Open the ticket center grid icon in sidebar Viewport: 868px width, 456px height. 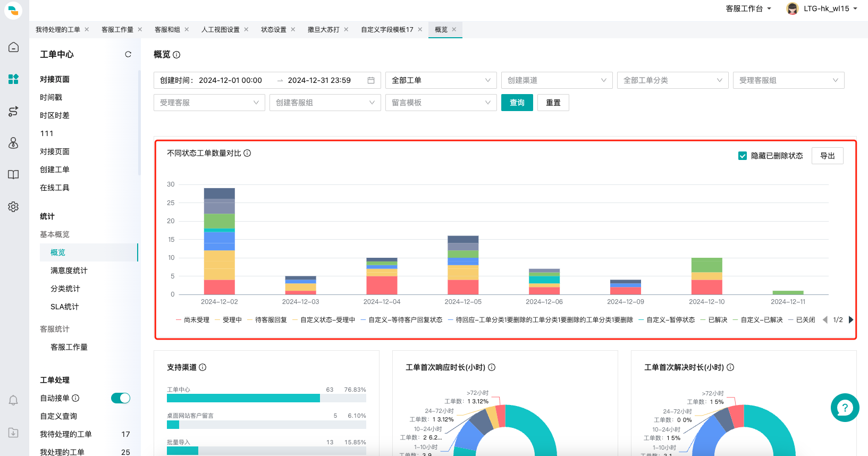point(13,79)
